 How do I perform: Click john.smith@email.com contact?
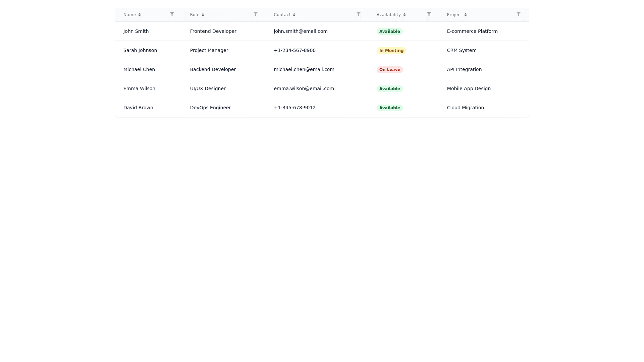(x=301, y=31)
